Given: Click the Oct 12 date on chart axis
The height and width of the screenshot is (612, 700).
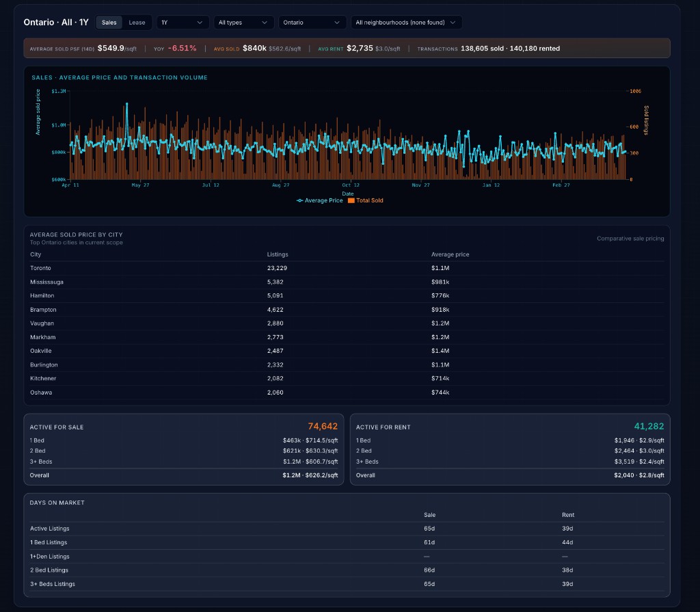Looking at the screenshot, I should point(351,185).
